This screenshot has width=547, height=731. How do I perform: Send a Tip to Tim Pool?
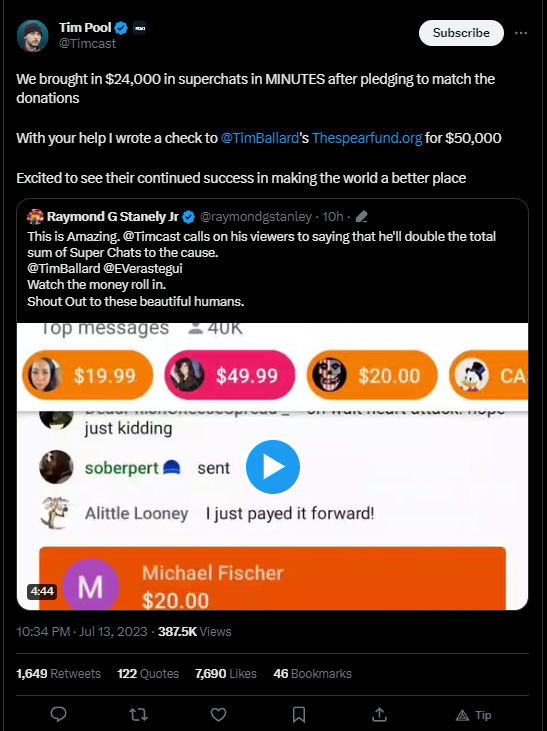(473, 715)
